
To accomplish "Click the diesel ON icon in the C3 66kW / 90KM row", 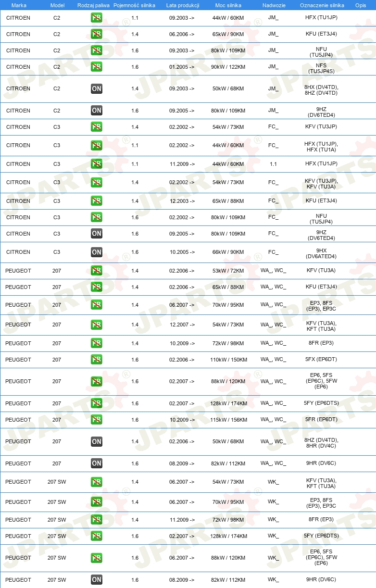I will pyautogui.click(x=97, y=252).
